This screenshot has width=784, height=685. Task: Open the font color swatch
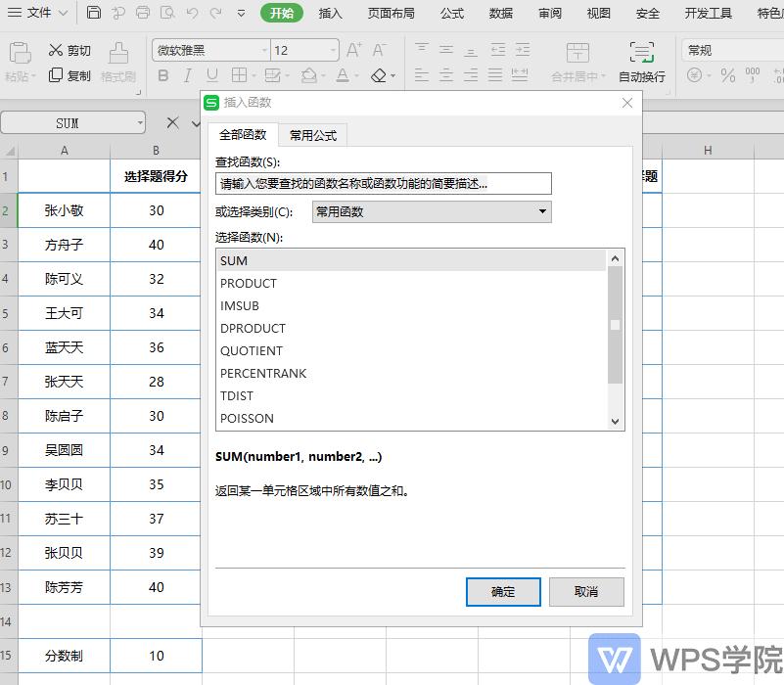(345, 74)
